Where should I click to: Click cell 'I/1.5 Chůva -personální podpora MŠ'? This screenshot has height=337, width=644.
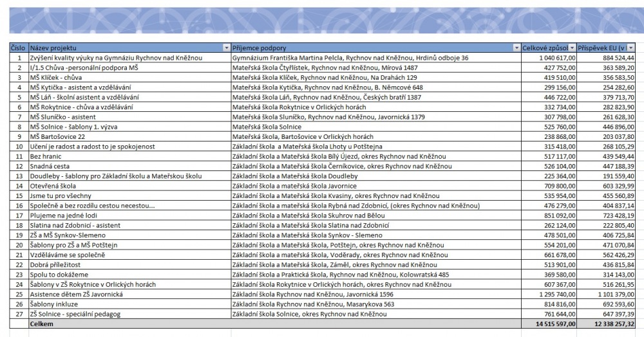(x=130, y=68)
